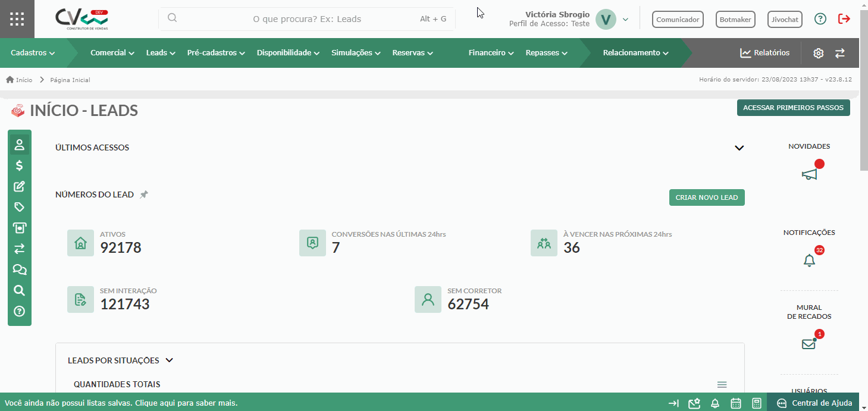The image size is (868, 411).
Task: Open the Novidades megaphone icon
Action: 809,174
